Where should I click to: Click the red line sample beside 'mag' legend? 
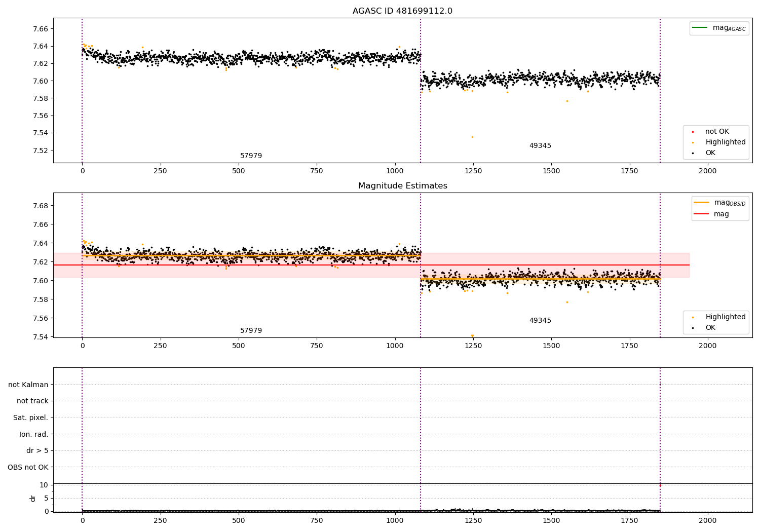[701, 214]
